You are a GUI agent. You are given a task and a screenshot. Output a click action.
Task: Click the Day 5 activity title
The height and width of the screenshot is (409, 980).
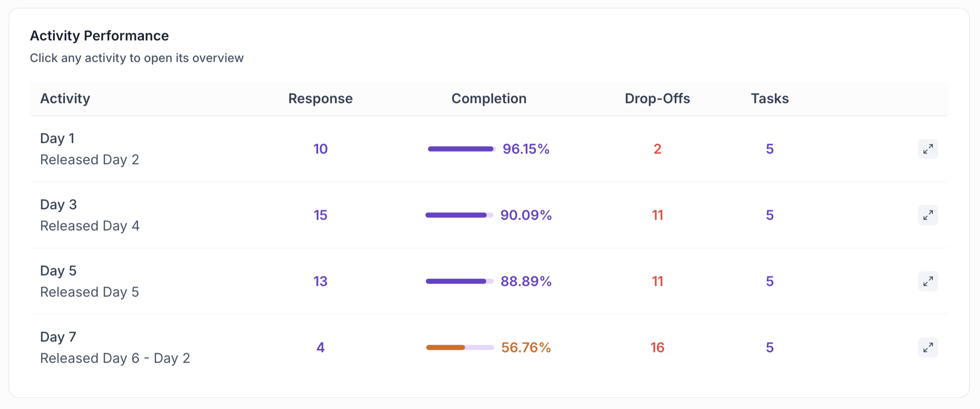(x=58, y=271)
